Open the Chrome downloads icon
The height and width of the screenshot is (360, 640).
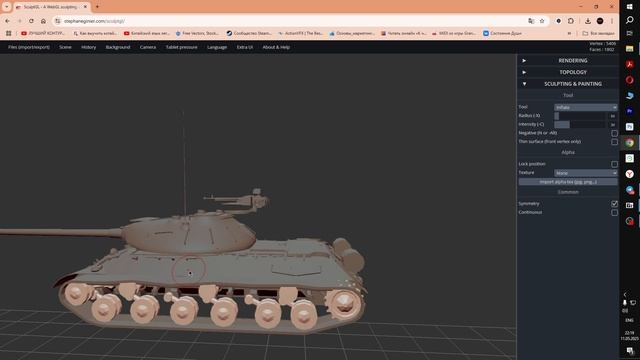[x=588, y=21]
